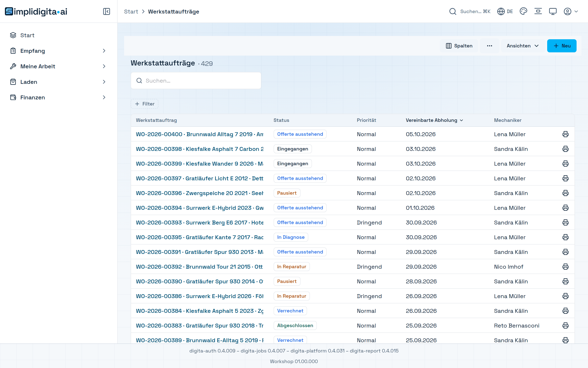Toggle the layout density icon
The image size is (588, 368).
[x=538, y=11]
